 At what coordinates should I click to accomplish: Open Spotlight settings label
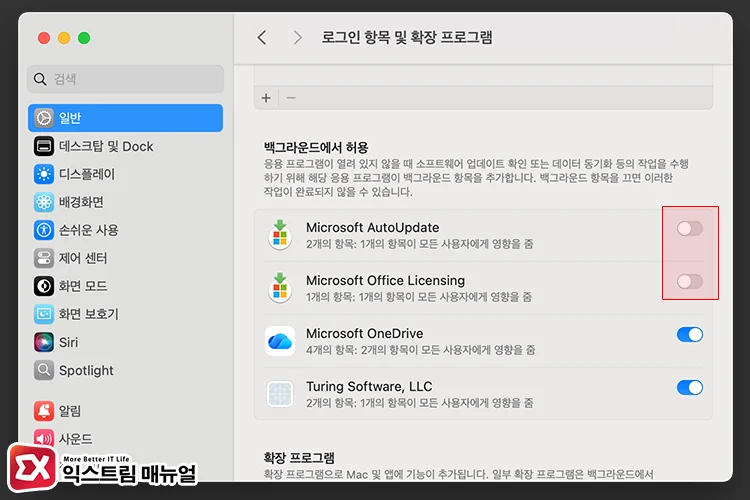pyautogui.click(x=86, y=370)
